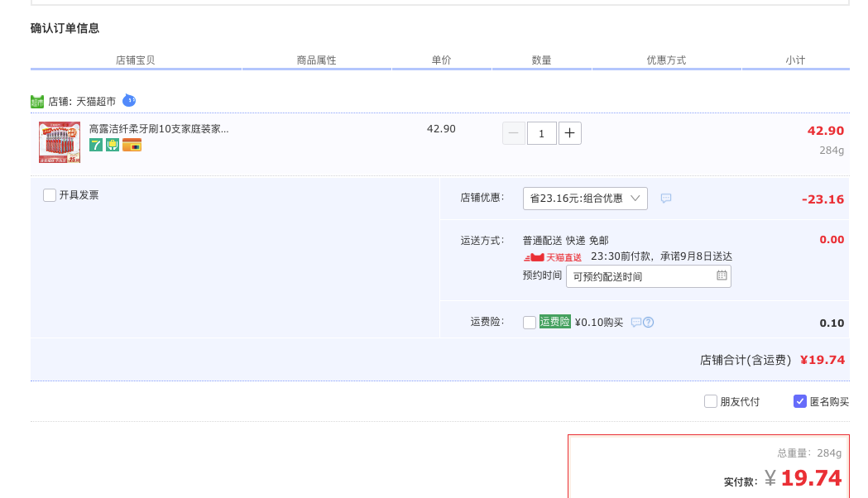Click the Tmall Supermarket store logo icon
The image size is (868, 498).
pyautogui.click(x=37, y=102)
